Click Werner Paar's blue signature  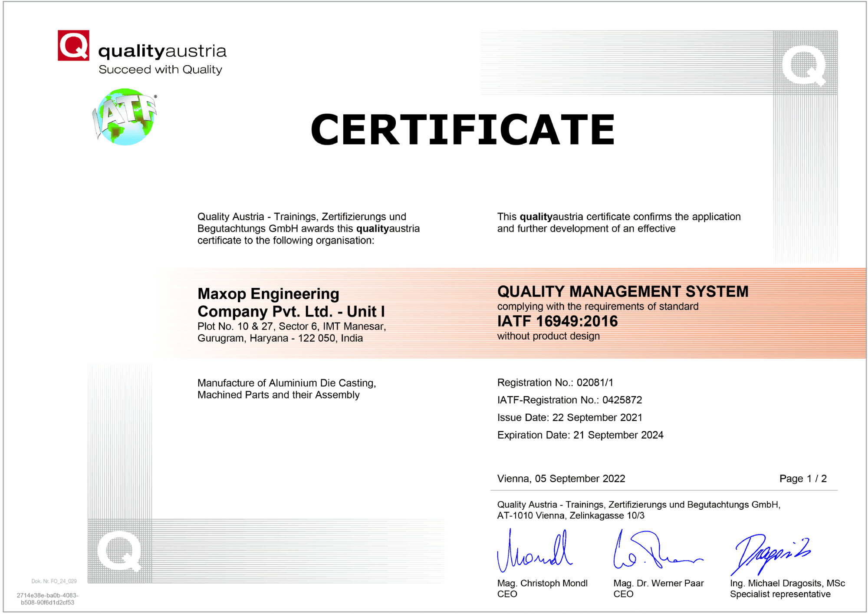pyautogui.click(x=658, y=550)
